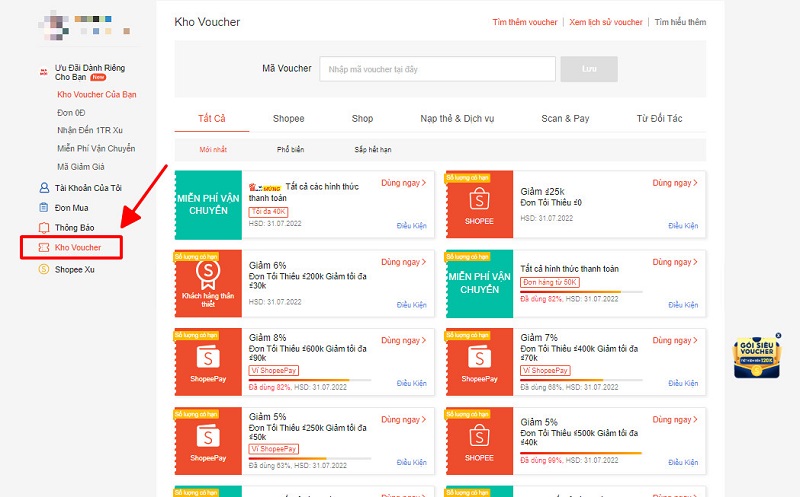The width and height of the screenshot is (800, 497).
Task: Select the Mới nhất sort option
Action: pos(213,149)
